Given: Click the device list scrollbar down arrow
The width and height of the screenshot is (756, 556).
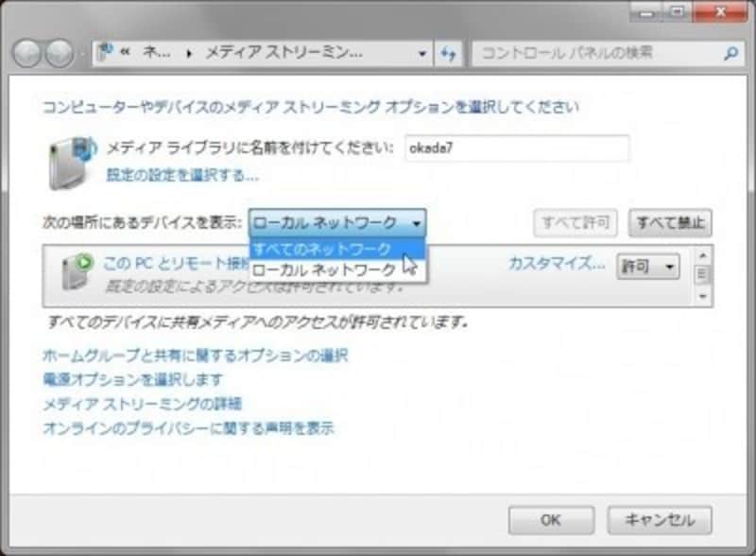Looking at the screenshot, I should click(x=702, y=296).
